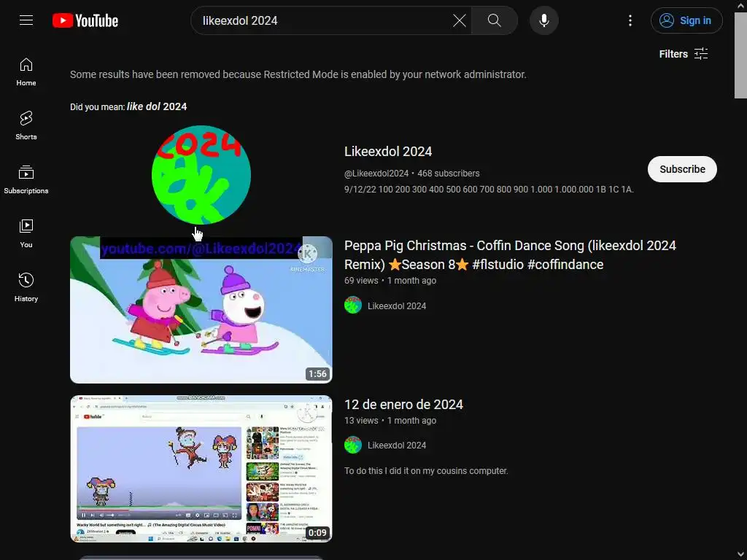Open Likeexdol 2024 channel avatar
This screenshot has height=560, width=747.
click(x=201, y=175)
